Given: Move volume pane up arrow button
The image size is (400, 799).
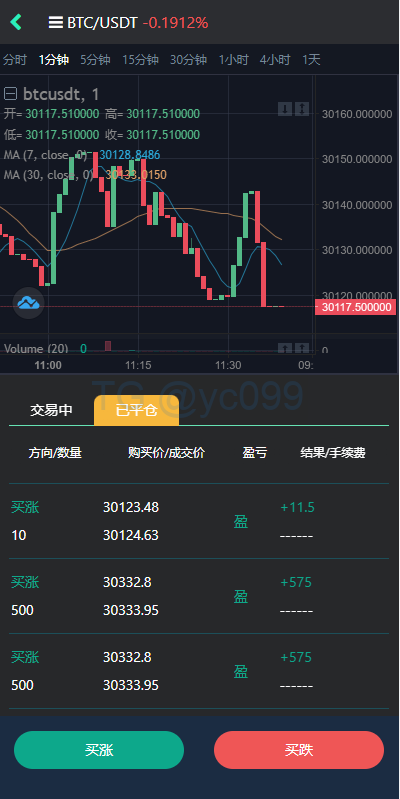Looking at the screenshot, I should click(285, 349).
